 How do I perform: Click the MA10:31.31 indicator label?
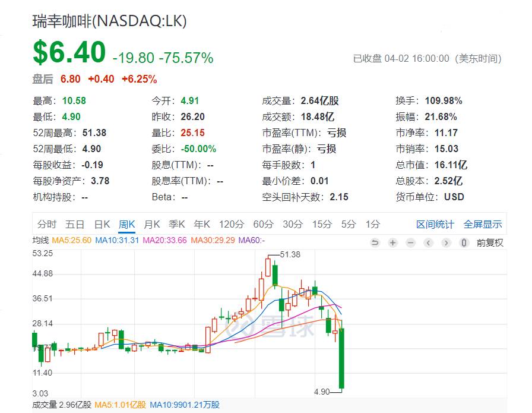coord(117,240)
